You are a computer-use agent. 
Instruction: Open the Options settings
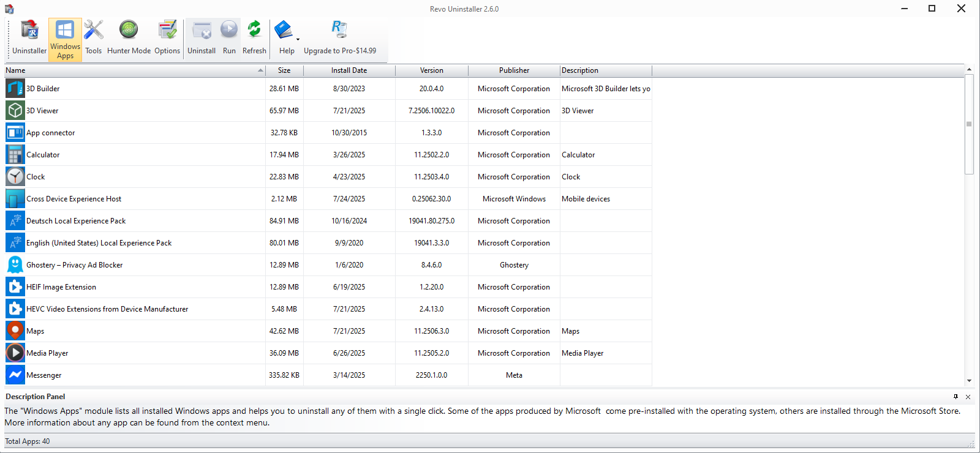167,38
